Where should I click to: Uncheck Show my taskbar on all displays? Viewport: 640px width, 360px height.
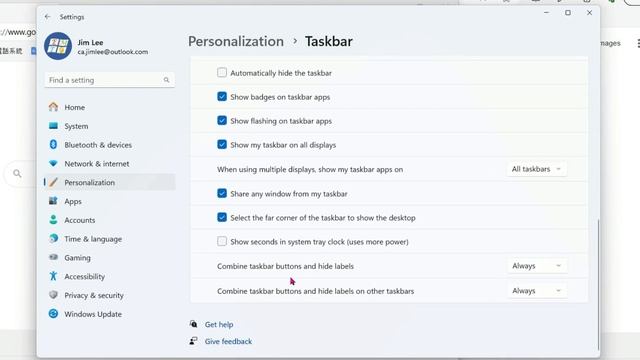pyautogui.click(x=222, y=144)
